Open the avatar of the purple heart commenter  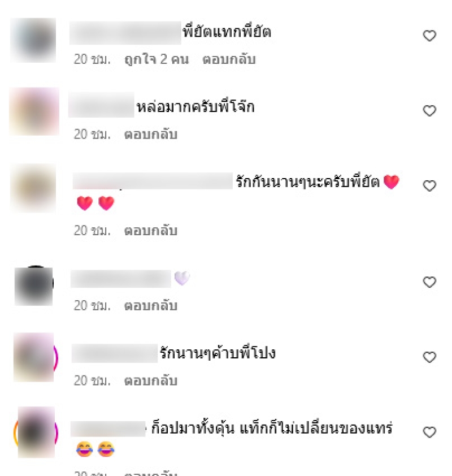point(34,286)
